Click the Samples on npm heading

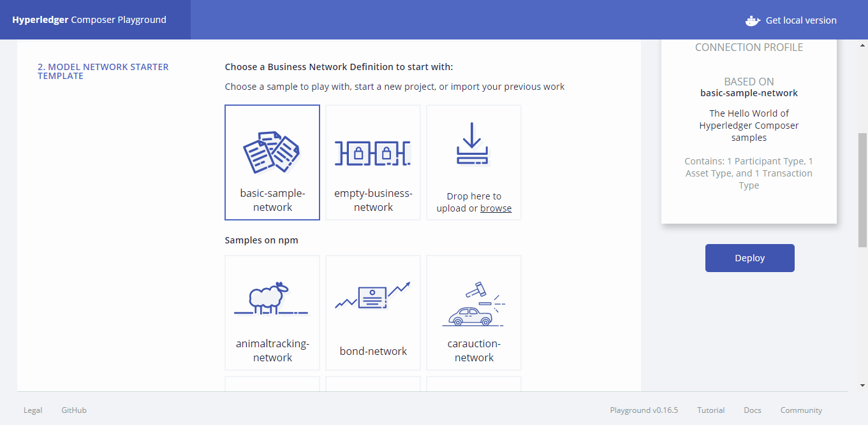pyautogui.click(x=261, y=240)
